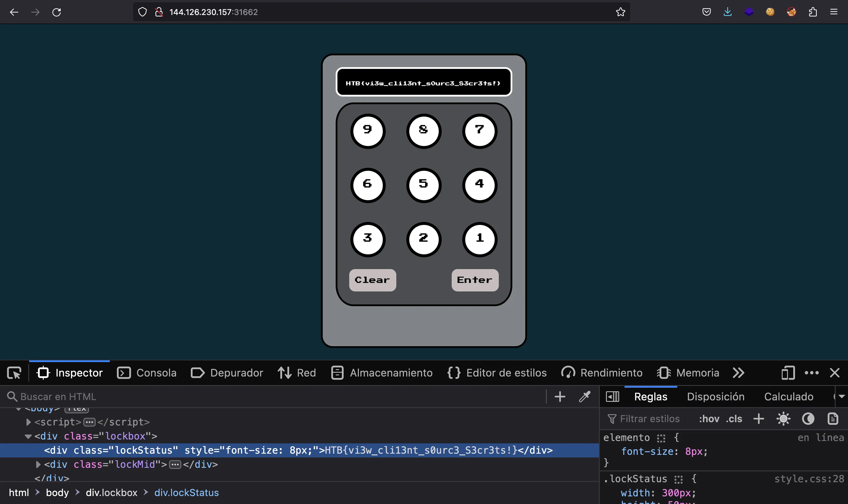This screenshot has width=848, height=504.
Task: Switch to the Consola tab
Action: (147, 373)
